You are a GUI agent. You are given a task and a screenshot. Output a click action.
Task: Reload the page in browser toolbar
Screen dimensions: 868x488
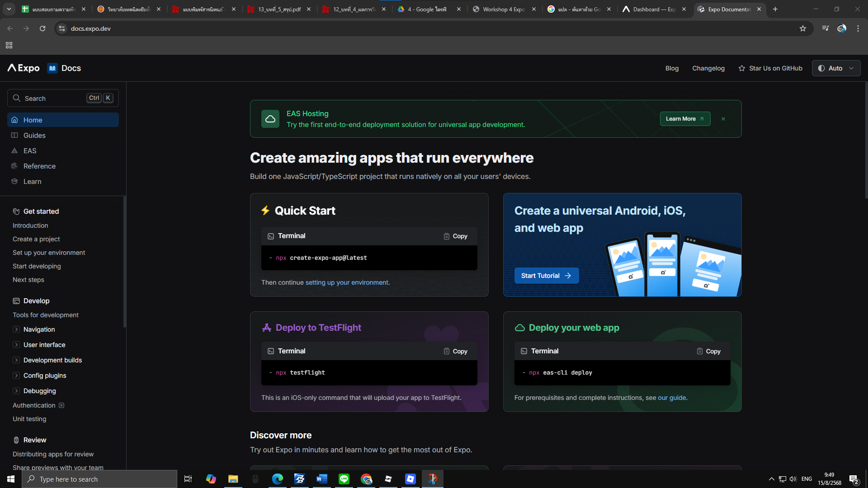(x=42, y=28)
